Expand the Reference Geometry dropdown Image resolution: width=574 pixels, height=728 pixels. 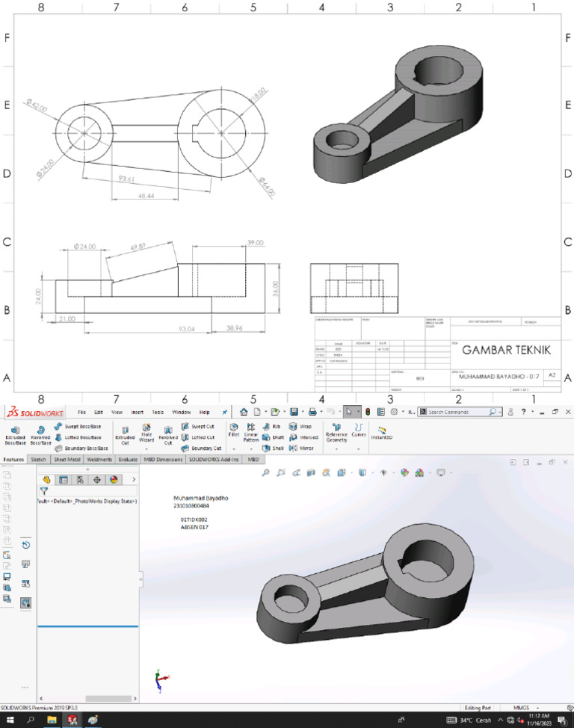[336, 449]
